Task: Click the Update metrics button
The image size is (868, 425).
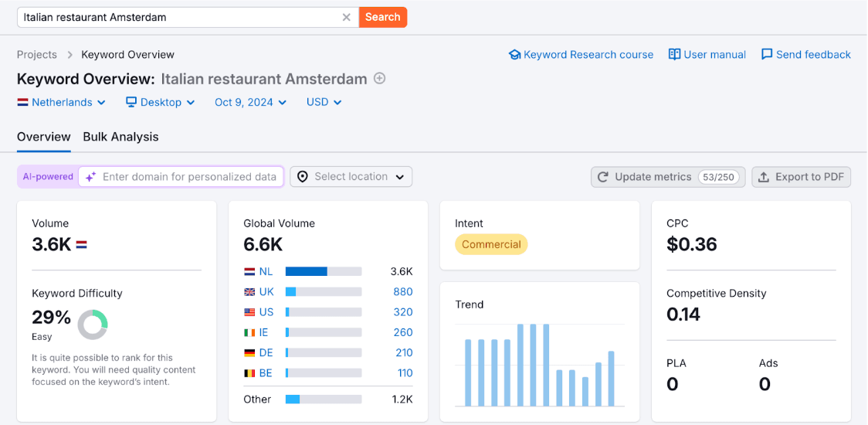Action: (x=668, y=177)
